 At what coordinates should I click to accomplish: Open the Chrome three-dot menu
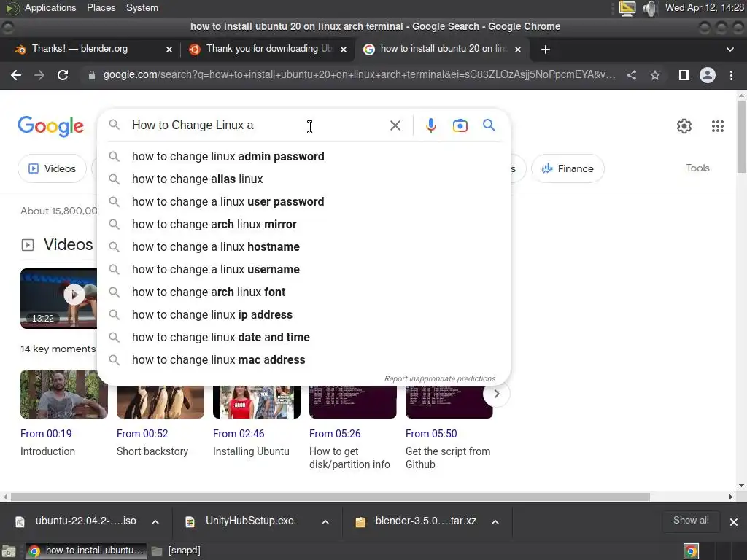731,75
